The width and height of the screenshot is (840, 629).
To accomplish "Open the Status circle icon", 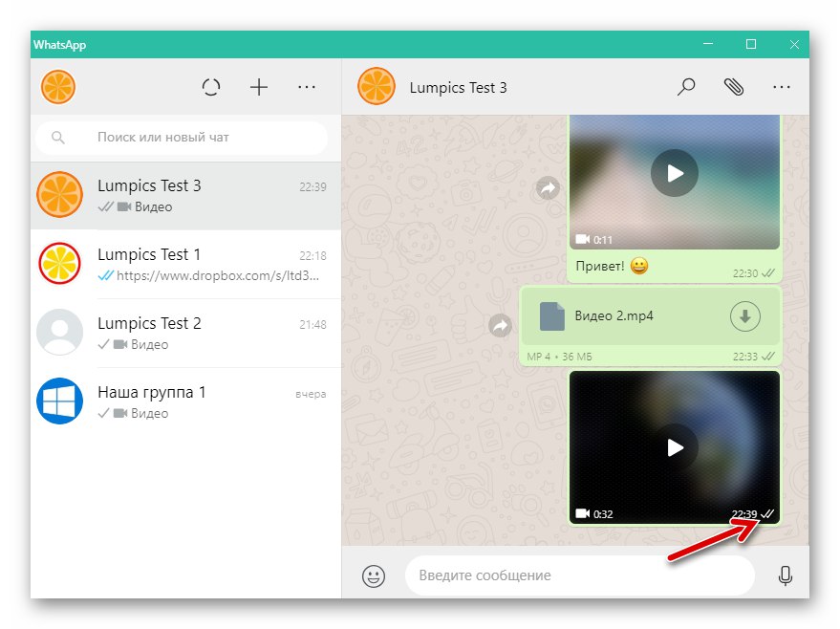I will tap(211, 87).
